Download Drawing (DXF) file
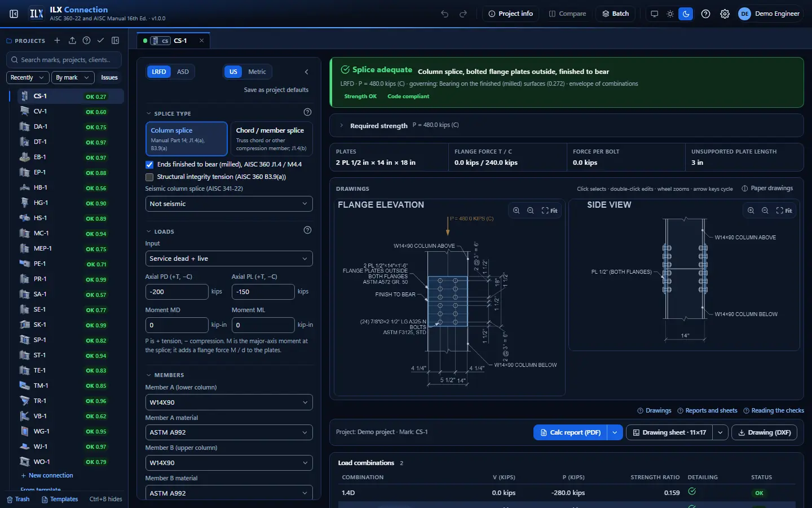812x508 pixels. (764, 432)
